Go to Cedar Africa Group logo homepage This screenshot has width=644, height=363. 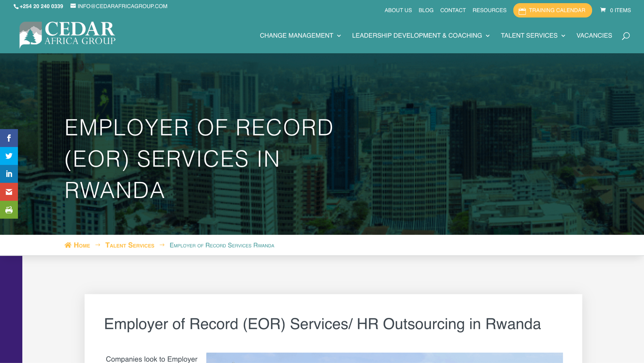click(x=68, y=35)
